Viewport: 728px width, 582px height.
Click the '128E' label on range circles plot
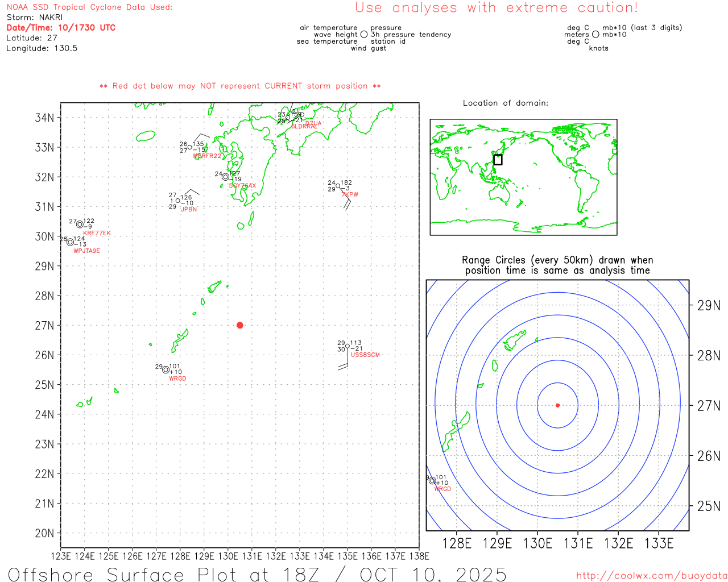click(457, 543)
